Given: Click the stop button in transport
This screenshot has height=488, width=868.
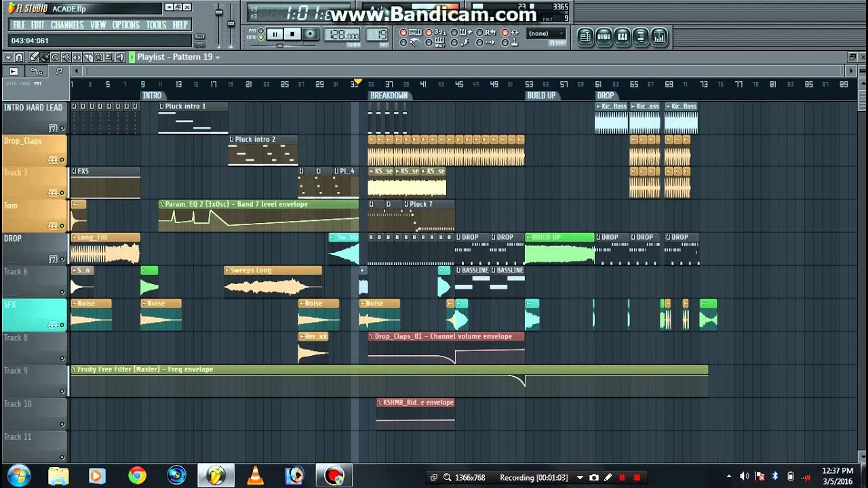Looking at the screenshot, I should (x=292, y=34).
